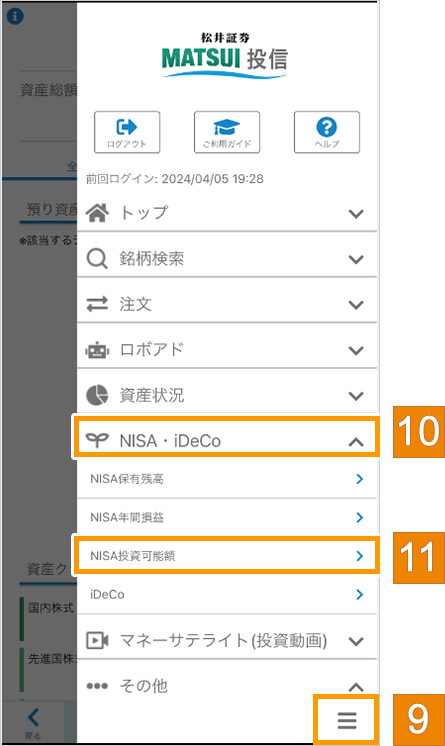This screenshot has height=746, width=445.
Task: Click the magnifier icon beside 銘柄検索
Action: 97,259
